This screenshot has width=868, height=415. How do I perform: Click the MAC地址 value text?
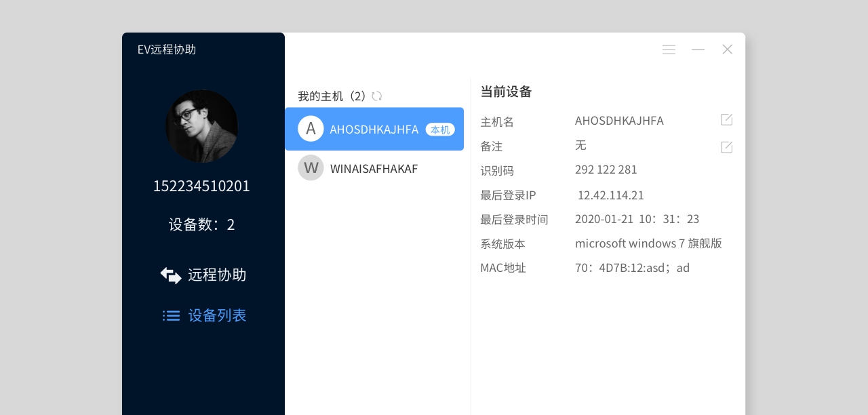pyautogui.click(x=632, y=267)
